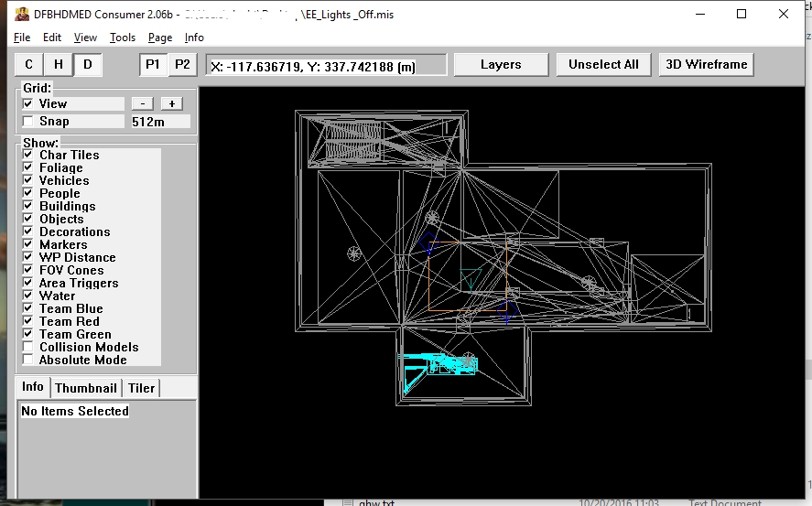The width and height of the screenshot is (812, 506).
Task: Toggle WP Distance visibility
Action: click(28, 256)
